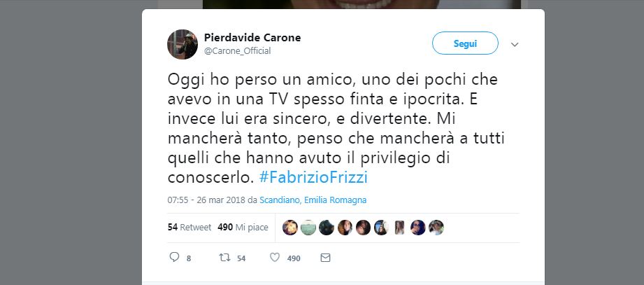Open last liker avatar in the row
Image resolution: width=644 pixels, height=285 pixels.
pyautogui.click(x=436, y=228)
